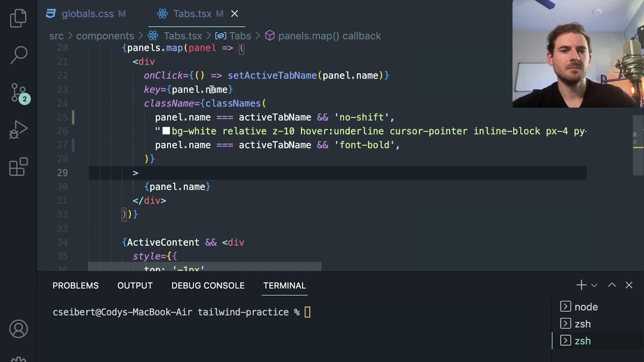Viewport: 644px width, 362px height.
Task: Click classNames function call on line 24
Action: [233, 103]
